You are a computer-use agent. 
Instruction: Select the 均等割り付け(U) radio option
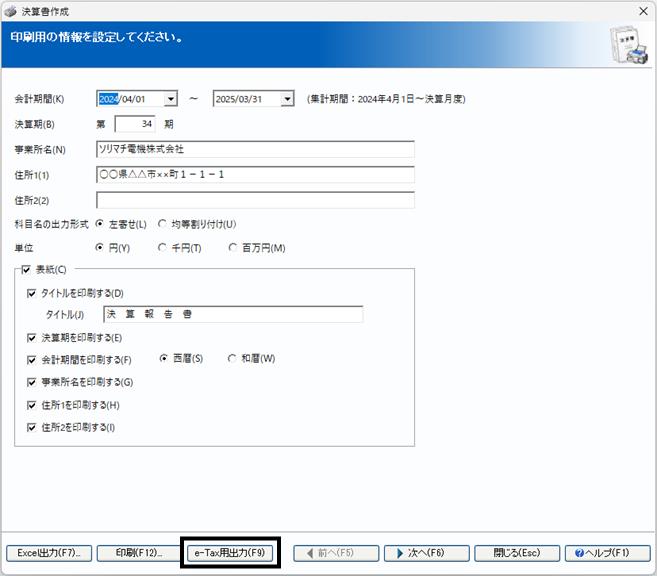point(162,224)
